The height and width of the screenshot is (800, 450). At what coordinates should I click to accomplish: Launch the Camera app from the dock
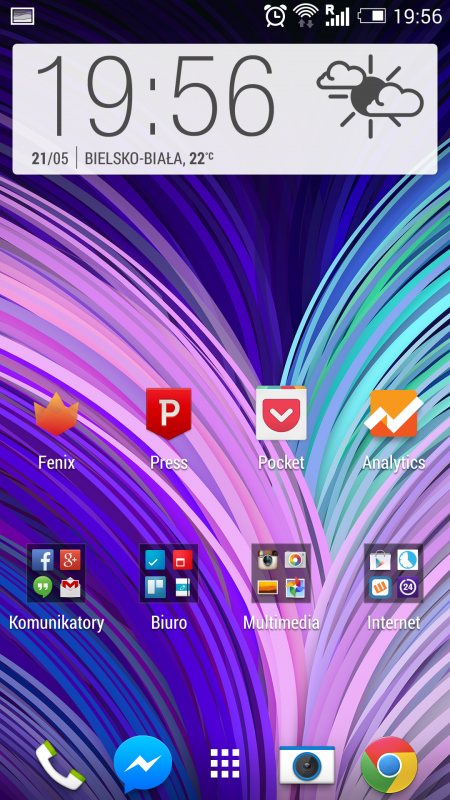click(x=307, y=765)
